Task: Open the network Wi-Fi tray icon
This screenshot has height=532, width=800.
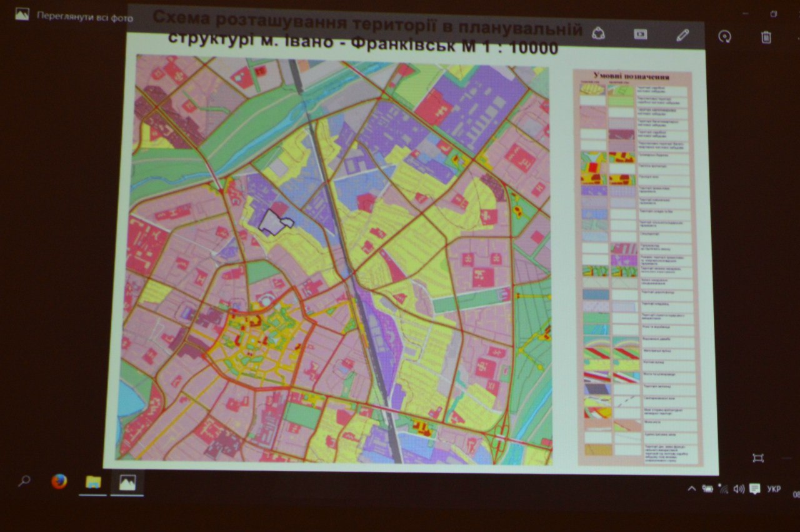Action: point(723,489)
